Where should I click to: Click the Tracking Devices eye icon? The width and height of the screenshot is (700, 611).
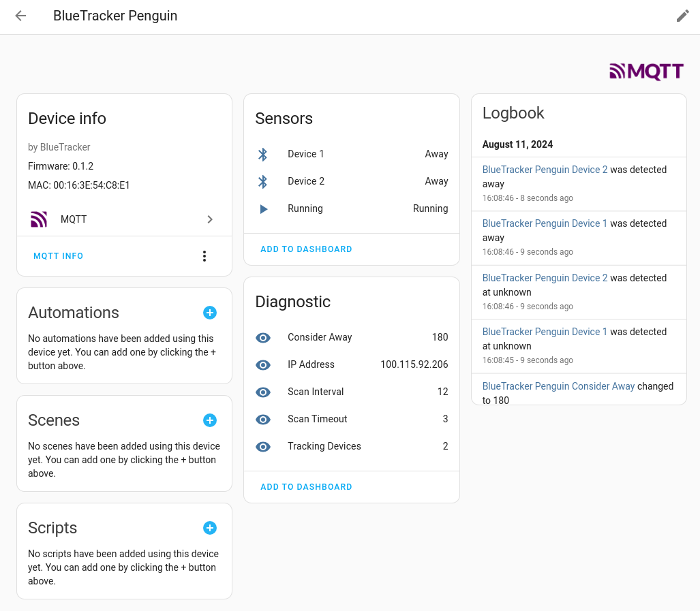263,446
